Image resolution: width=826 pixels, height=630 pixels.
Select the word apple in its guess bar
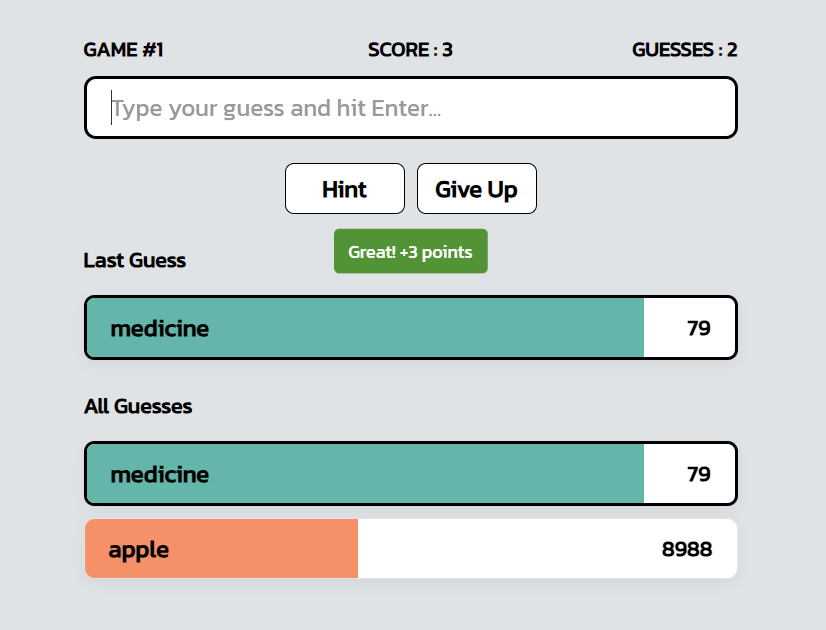(x=139, y=549)
